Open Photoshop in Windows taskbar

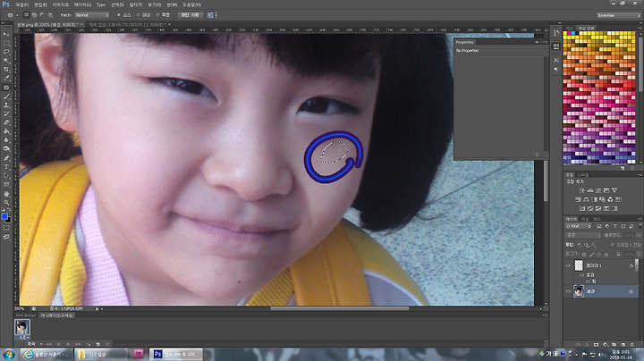(176, 354)
